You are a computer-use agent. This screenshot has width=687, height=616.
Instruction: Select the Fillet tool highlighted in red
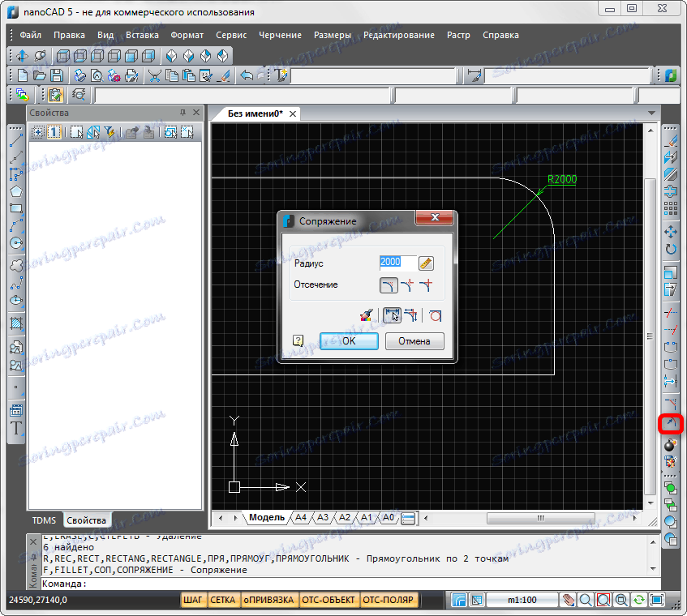tap(671, 423)
